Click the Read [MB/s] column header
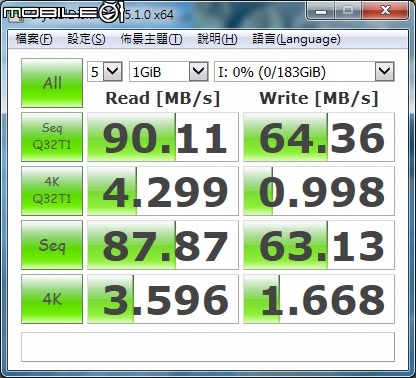 tap(163, 98)
